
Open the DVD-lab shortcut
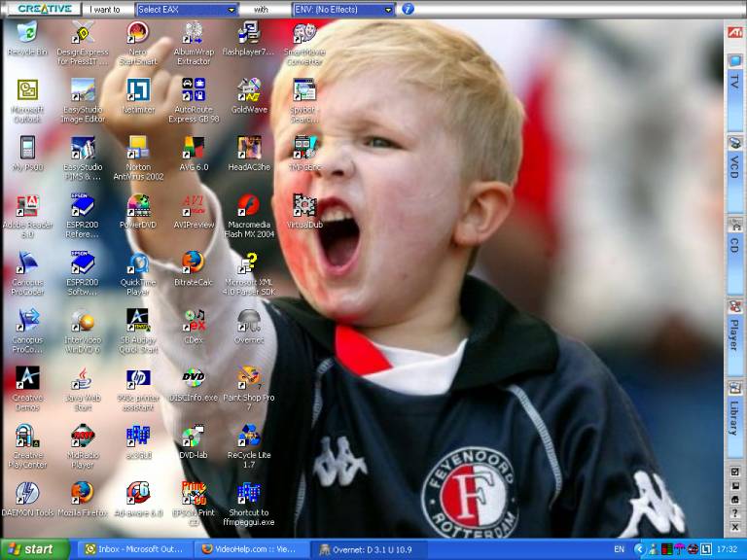tap(194, 436)
